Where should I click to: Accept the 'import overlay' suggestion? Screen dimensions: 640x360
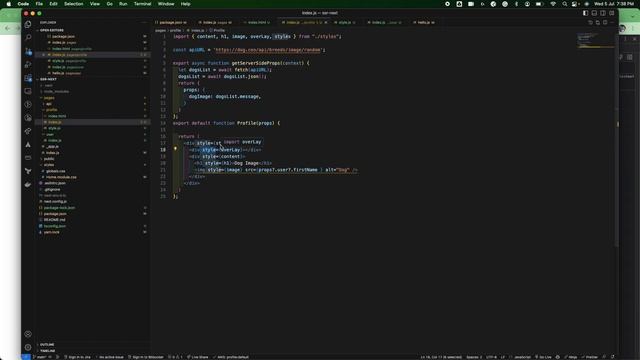click(242, 142)
